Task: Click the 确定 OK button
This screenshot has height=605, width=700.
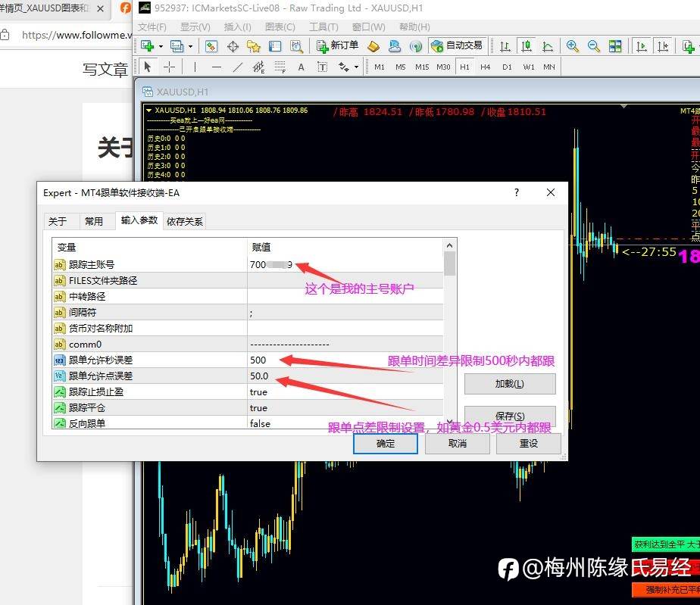Action: tap(386, 444)
